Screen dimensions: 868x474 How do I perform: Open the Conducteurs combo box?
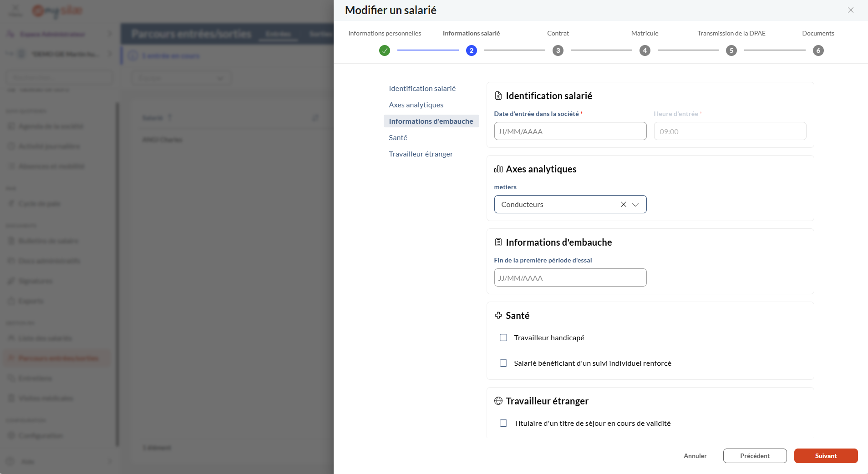(x=555, y=204)
